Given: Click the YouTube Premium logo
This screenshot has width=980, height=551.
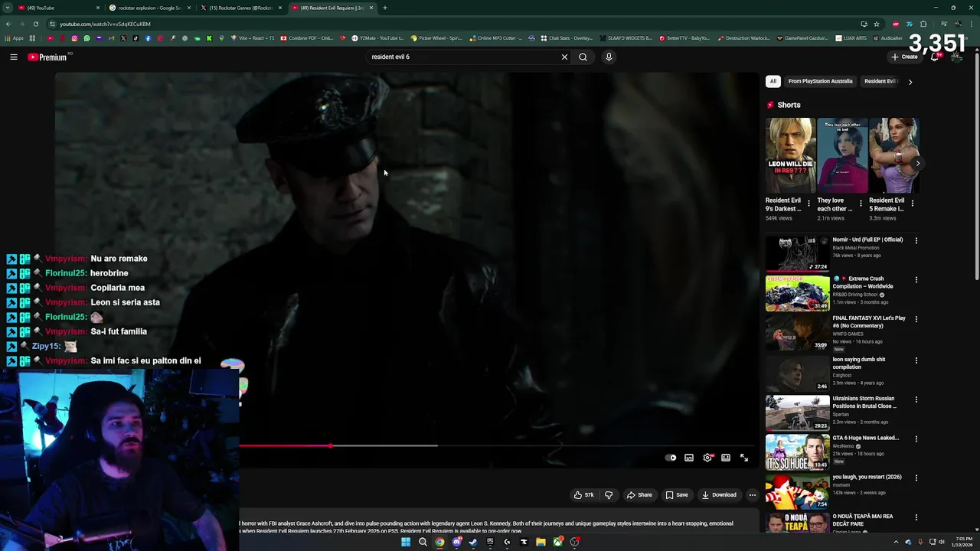Looking at the screenshot, I should (47, 57).
